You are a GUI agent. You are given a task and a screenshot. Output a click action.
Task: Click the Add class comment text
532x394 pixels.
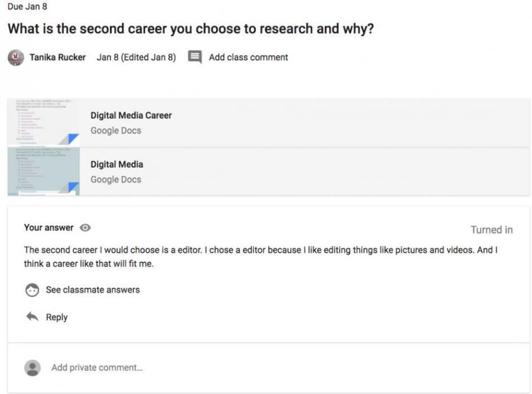pos(248,57)
